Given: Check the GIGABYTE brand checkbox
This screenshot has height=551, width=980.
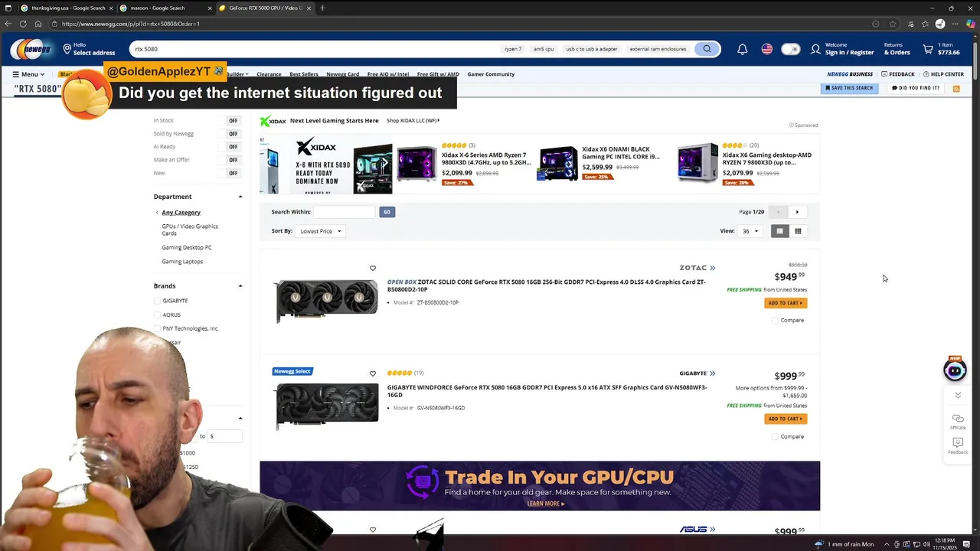Looking at the screenshot, I should [157, 301].
